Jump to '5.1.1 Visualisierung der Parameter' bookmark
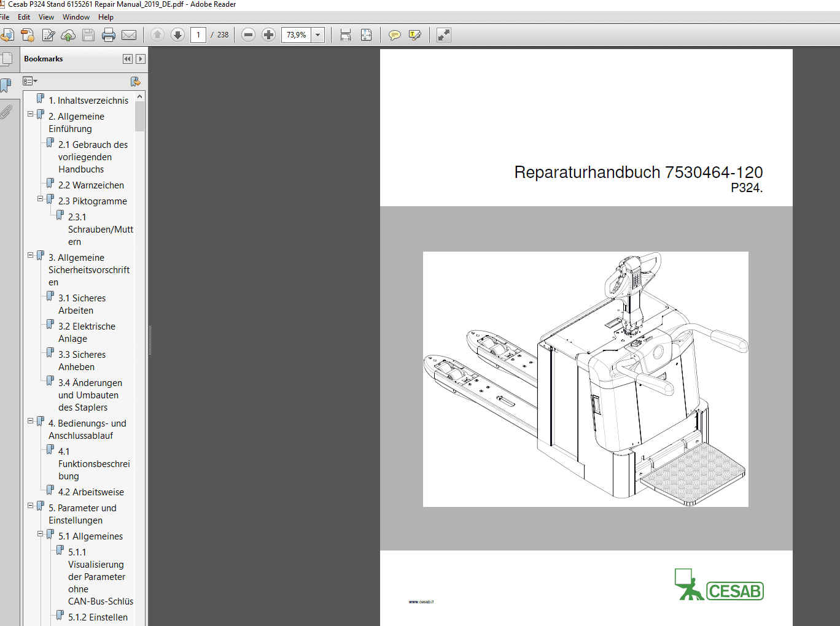The height and width of the screenshot is (626, 840). coord(101,577)
